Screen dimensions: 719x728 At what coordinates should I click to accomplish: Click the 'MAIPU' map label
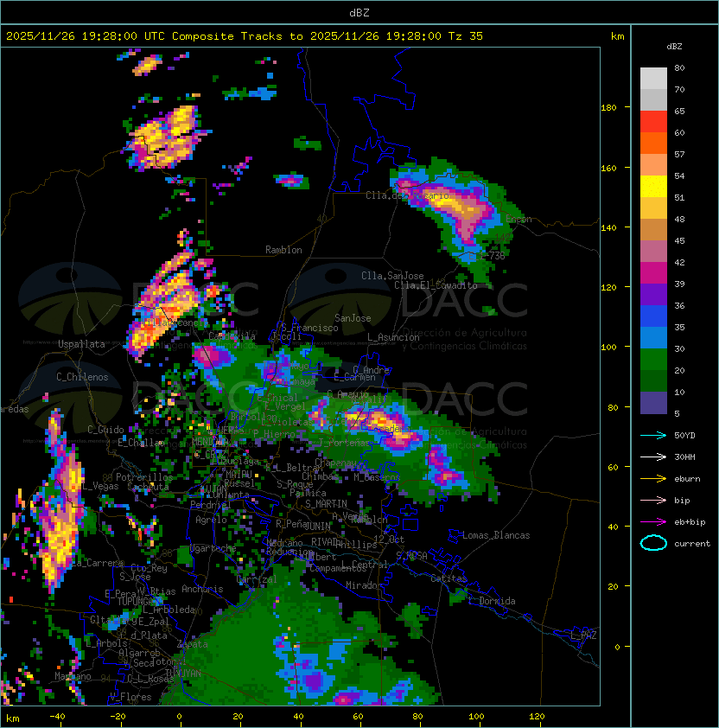(x=239, y=475)
